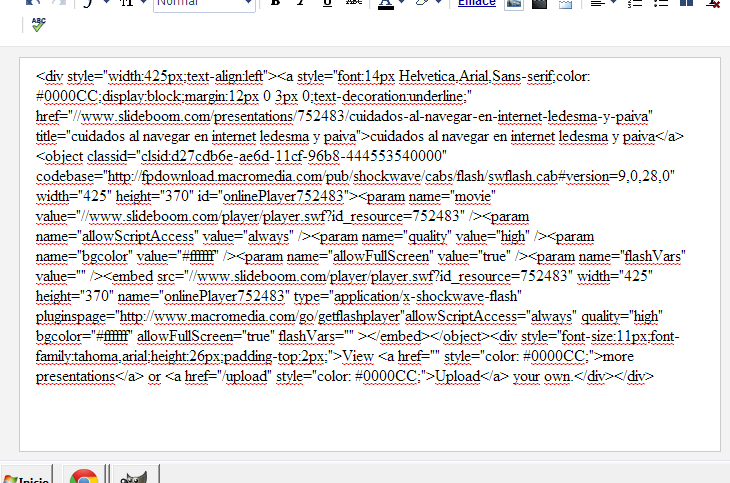Open the Windows Inicio start button

[x=26, y=476]
